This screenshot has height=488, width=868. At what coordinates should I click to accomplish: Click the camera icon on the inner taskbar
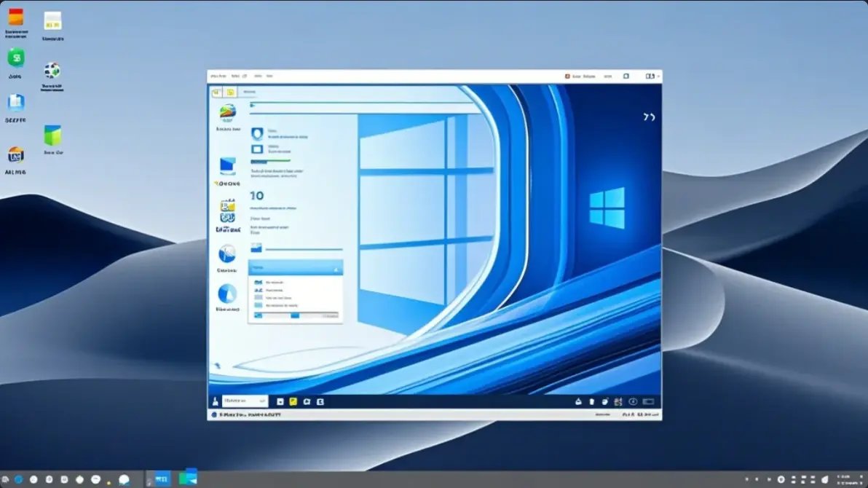pos(307,401)
